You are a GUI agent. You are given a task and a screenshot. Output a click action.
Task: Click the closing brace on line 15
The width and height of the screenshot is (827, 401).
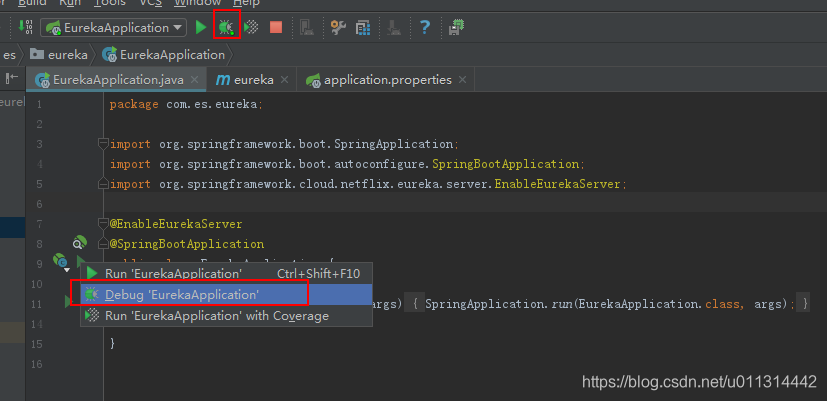[x=112, y=344]
